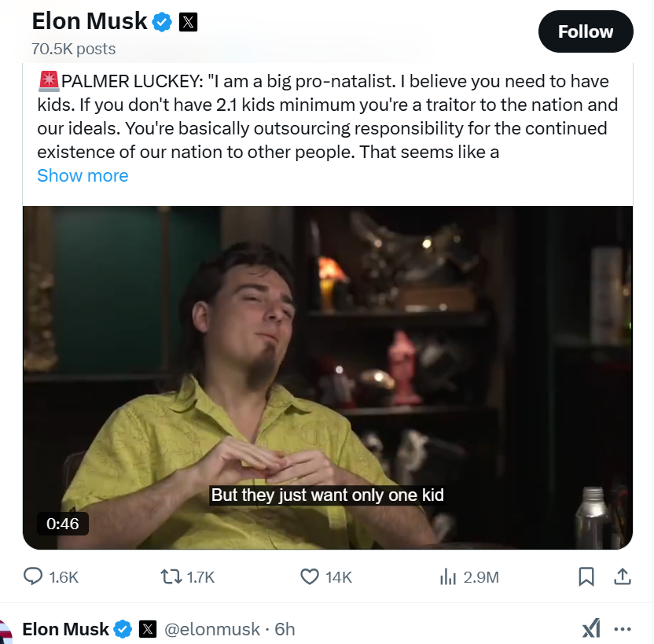Open the @elonmusk handle link

211,629
